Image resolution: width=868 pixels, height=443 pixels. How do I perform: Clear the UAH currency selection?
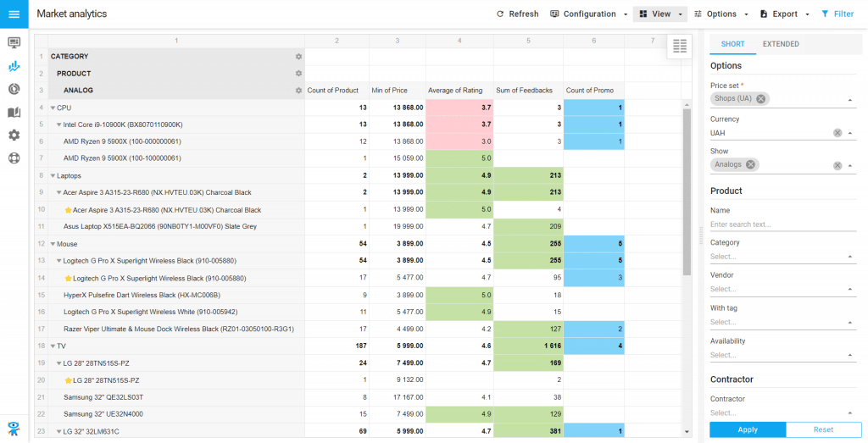point(837,133)
